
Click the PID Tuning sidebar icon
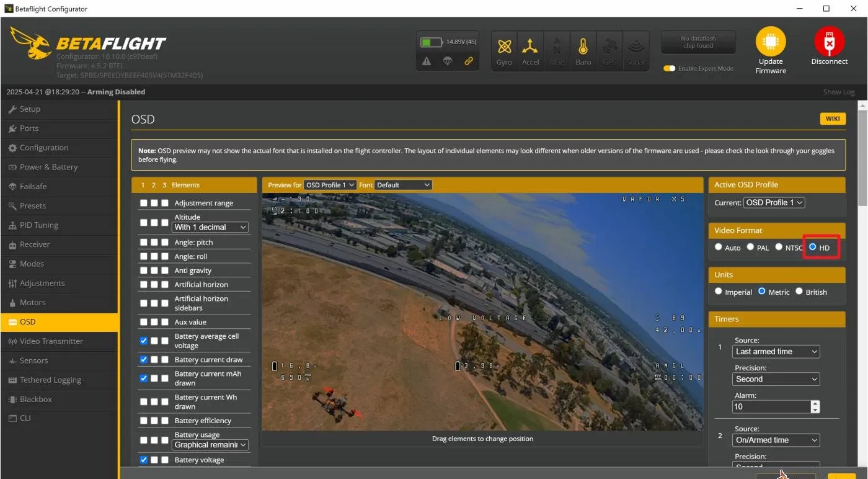click(x=12, y=225)
